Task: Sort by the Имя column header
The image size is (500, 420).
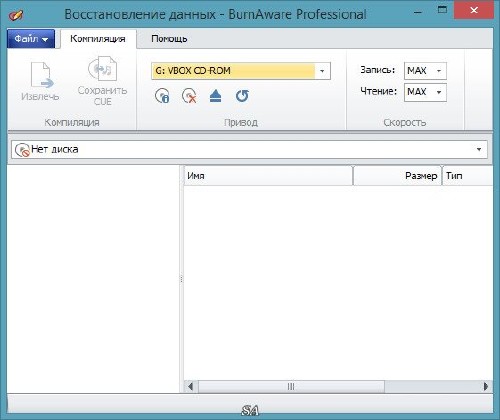Action: pos(268,176)
